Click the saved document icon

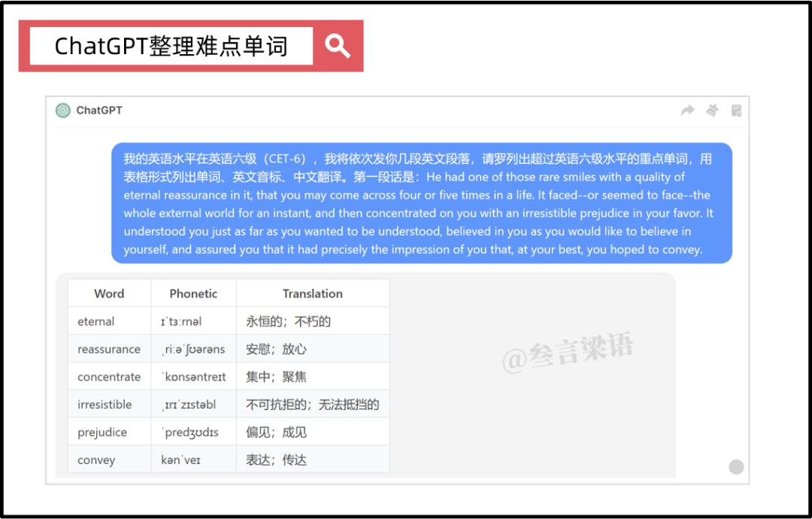coord(736,111)
